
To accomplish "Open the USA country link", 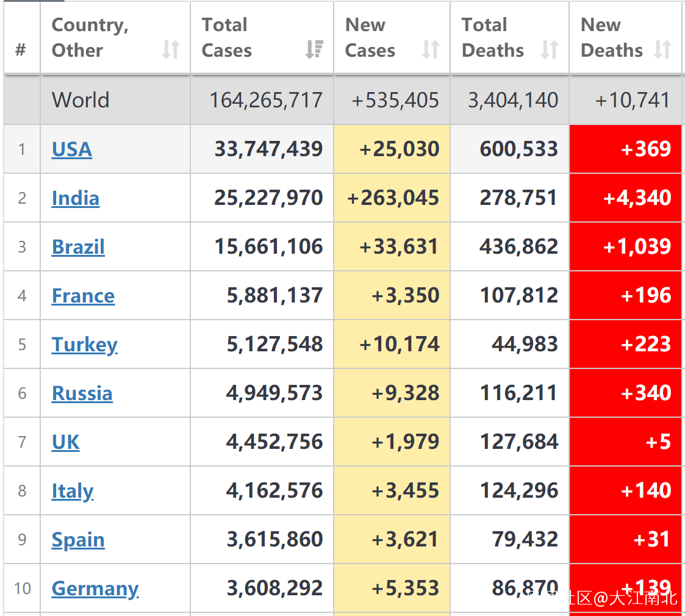I will (x=72, y=149).
